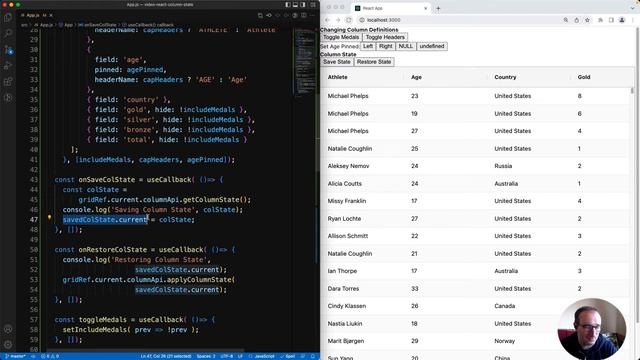Click the UTF-8 encoding status
The image size is (640, 360).
coord(227,356)
